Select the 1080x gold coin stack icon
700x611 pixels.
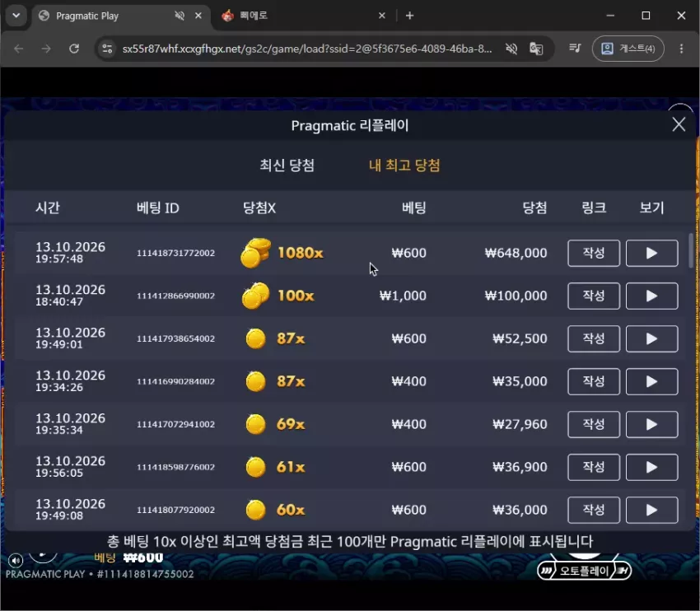[256, 253]
